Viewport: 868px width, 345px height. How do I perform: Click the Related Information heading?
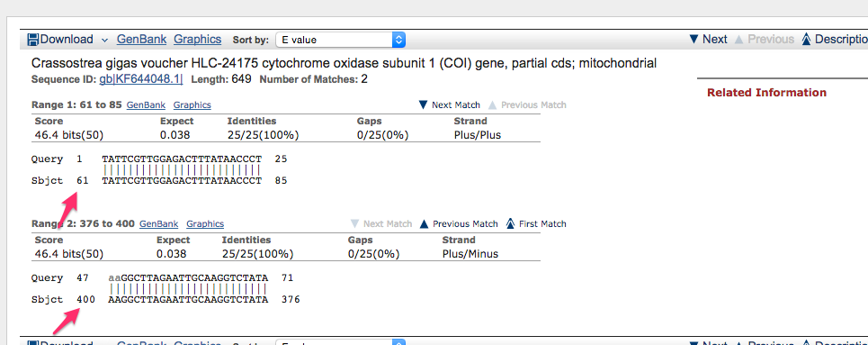pos(766,93)
